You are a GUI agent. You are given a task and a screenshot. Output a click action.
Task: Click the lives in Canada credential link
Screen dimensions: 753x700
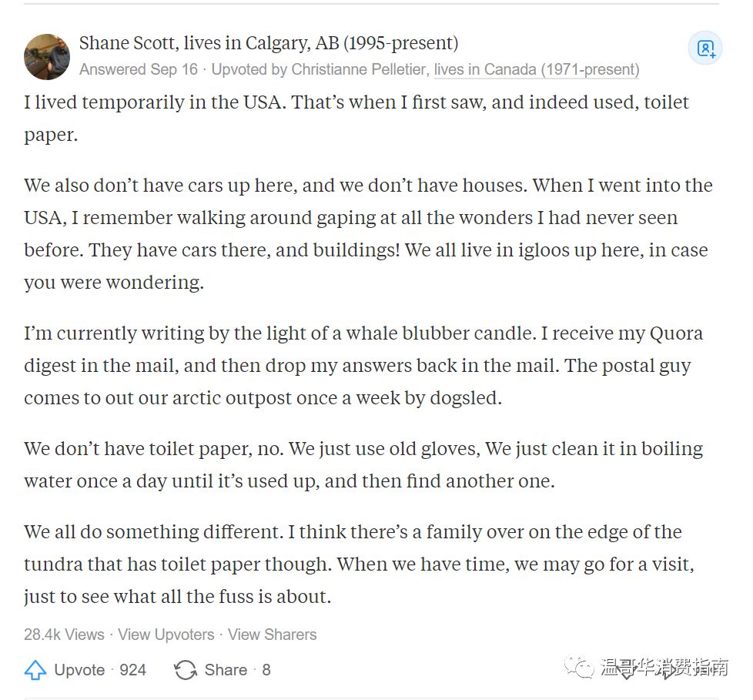pyautogui.click(x=537, y=69)
